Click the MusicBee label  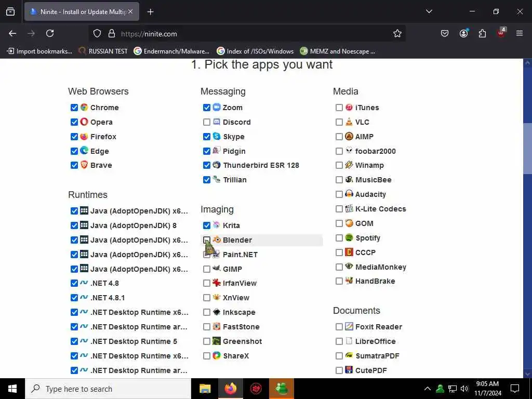(373, 180)
